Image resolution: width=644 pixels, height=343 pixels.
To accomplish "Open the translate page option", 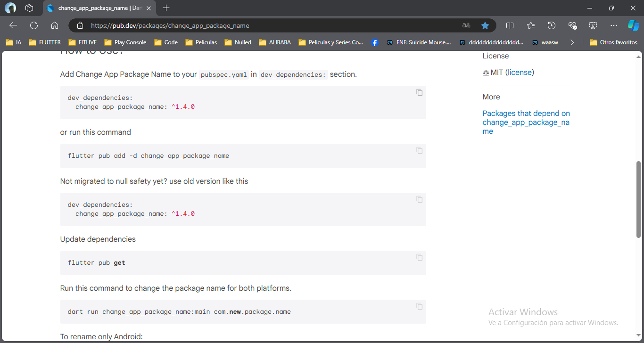I will (466, 25).
